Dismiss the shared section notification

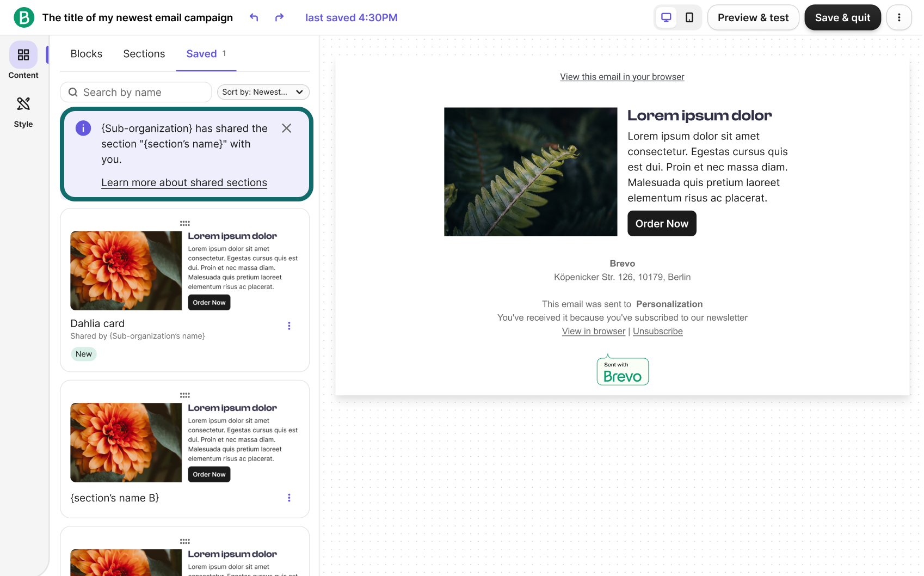[287, 128]
